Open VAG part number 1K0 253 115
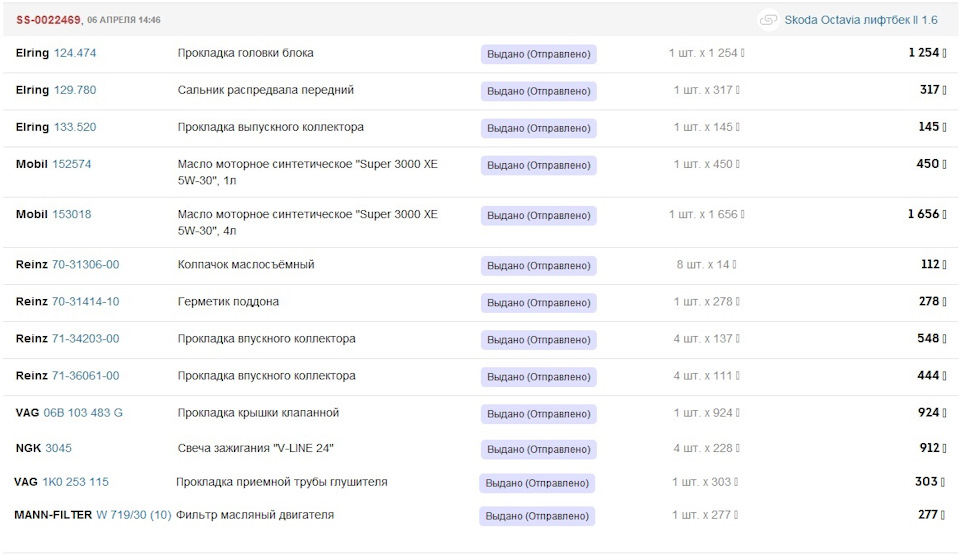The height and width of the screenshot is (555, 960). pos(75,482)
